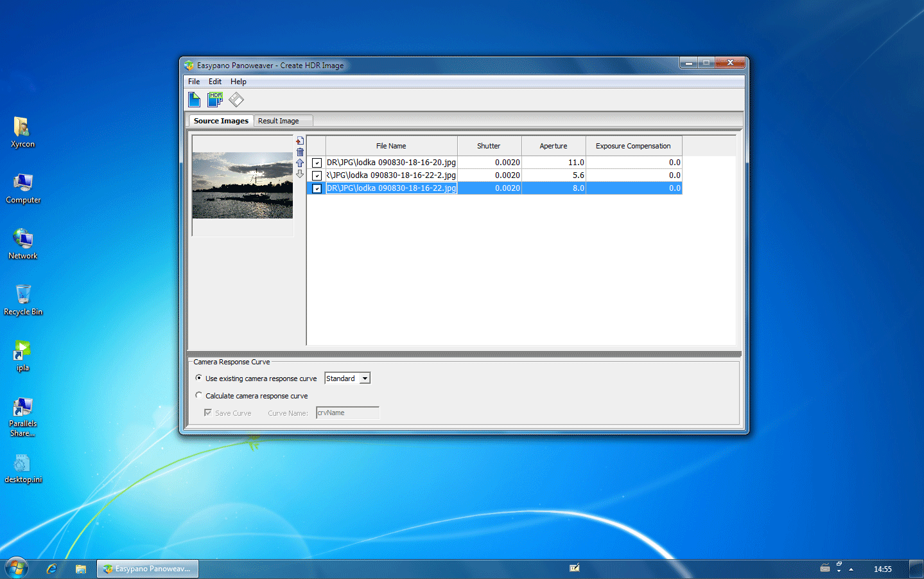Image resolution: width=924 pixels, height=579 pixels.
Task: Click the lake sunset preview thumbnail
Action: [243, 185]
